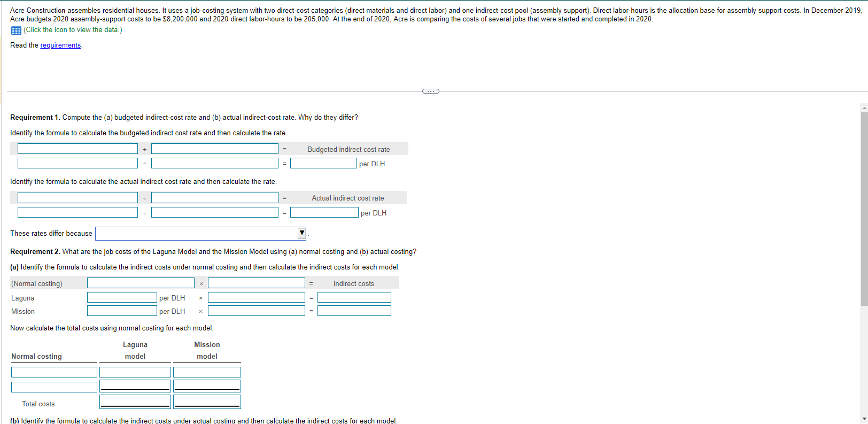Click actual rate per DLH result field

pos(324,212)
